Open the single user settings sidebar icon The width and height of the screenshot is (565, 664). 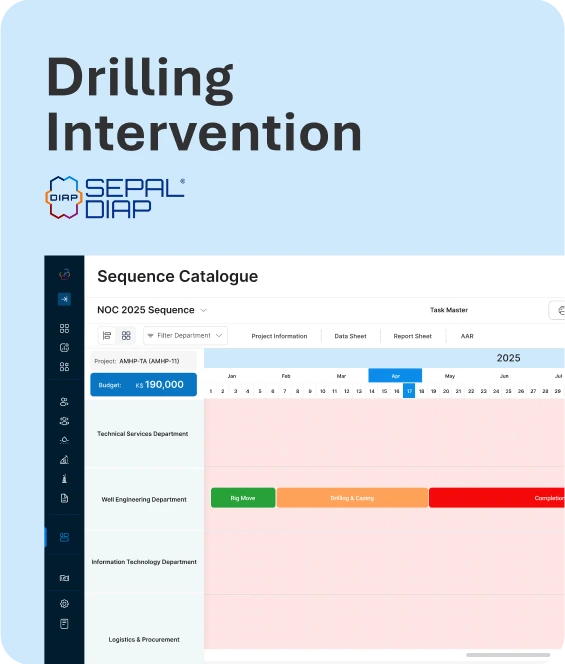pyautogui.click(x=64, y=402)
